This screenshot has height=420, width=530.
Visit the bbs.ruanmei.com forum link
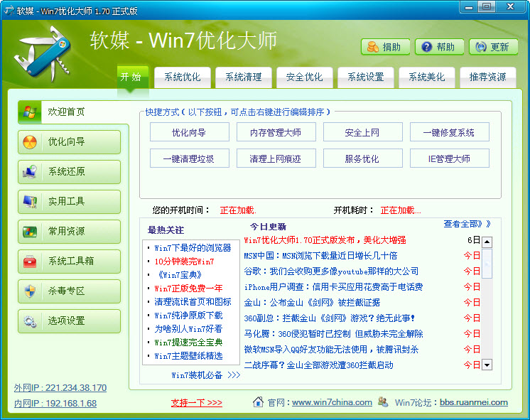point(474,402)
